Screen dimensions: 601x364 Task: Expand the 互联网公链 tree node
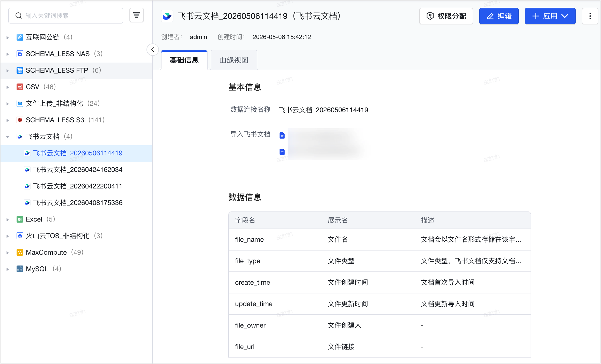pyautogui.click(x=8, y=37)
